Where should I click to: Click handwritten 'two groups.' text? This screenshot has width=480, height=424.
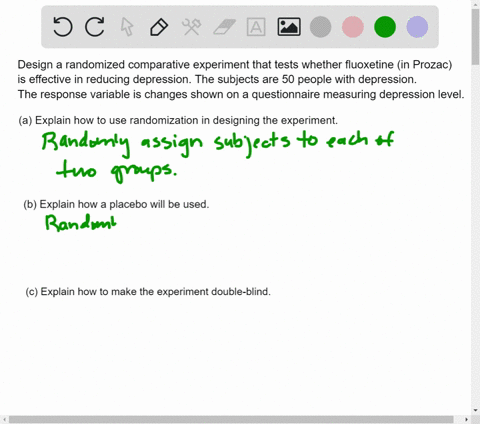[x=117, y=171]
